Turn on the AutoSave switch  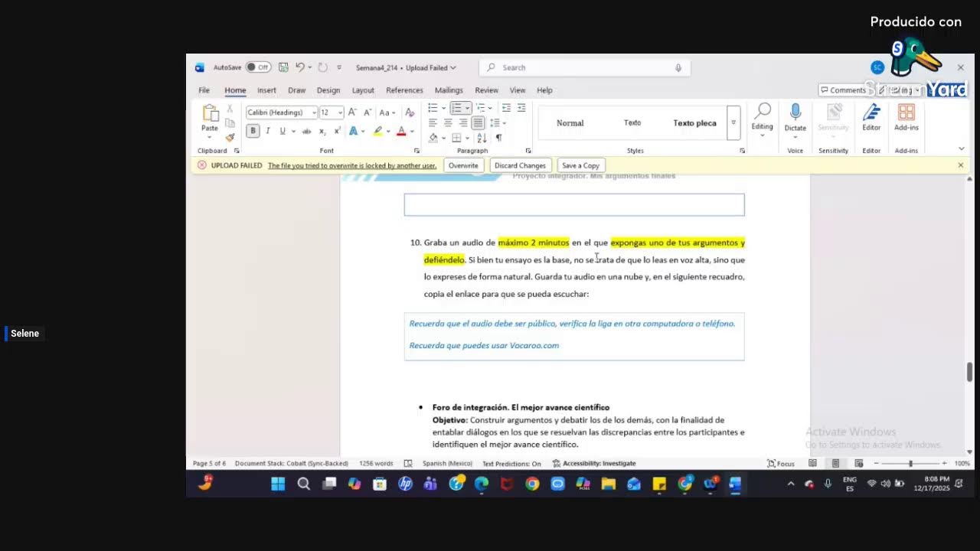(259, 67)
